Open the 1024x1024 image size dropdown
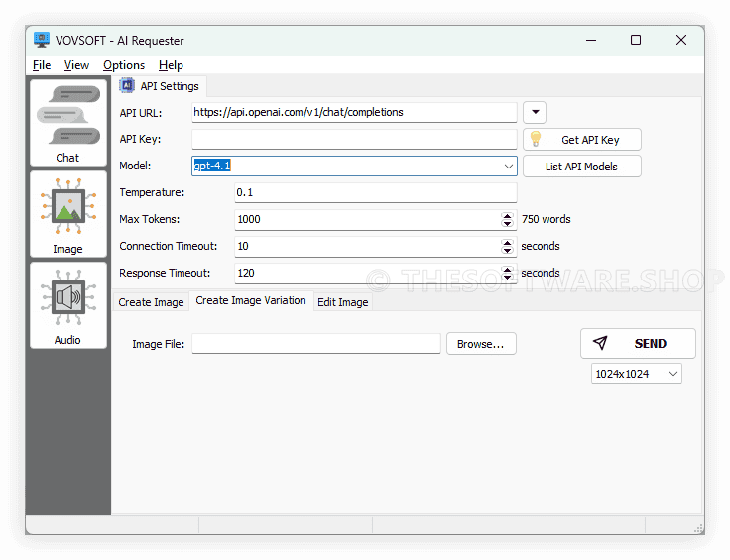Image resolution: width=730 pixels, height=560 pixels. click(637, 374)
